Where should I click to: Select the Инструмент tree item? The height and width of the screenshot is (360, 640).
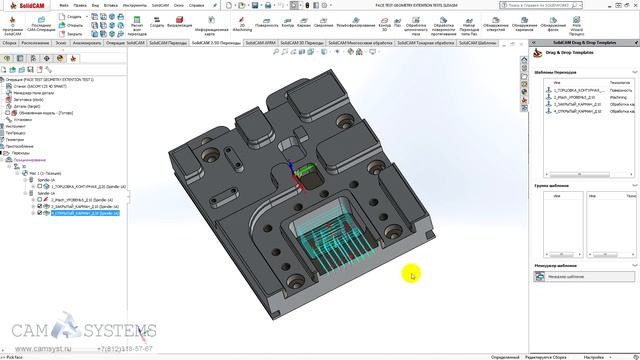point(16,127)
